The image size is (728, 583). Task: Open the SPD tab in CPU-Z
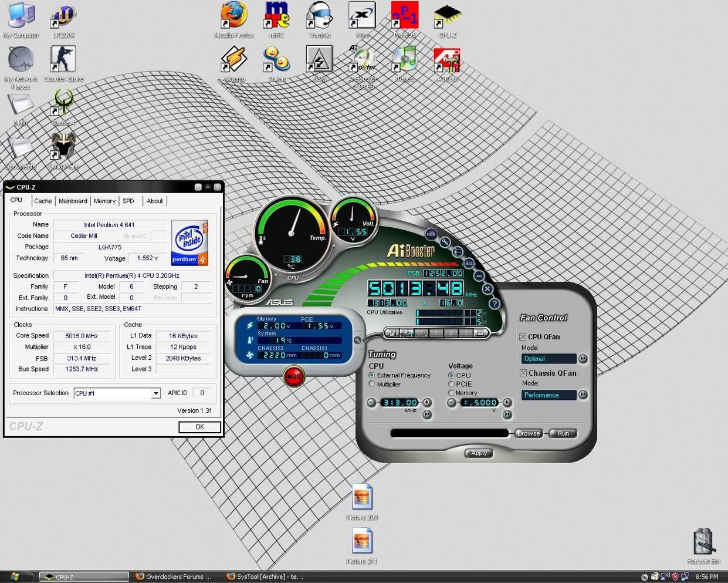(x=128, y=201)
